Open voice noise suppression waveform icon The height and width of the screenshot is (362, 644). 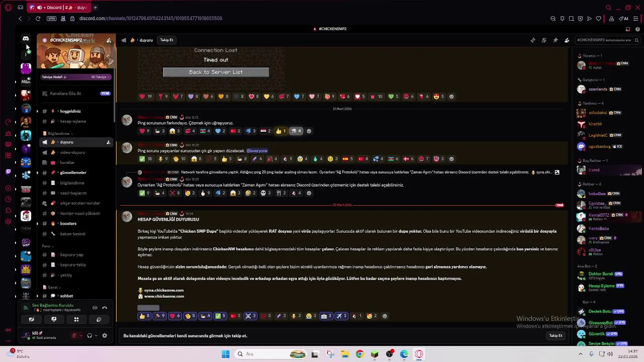pyautogui.click(x=95, y=308)
